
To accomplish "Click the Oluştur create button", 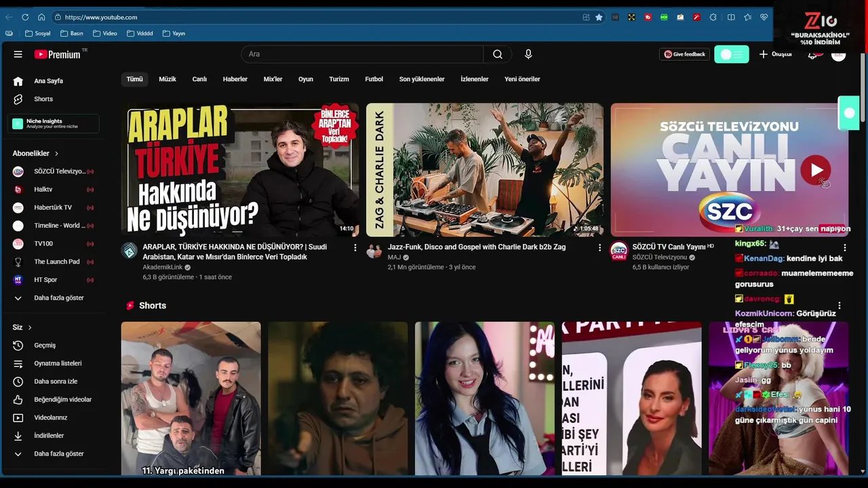I will coord(775,54).
